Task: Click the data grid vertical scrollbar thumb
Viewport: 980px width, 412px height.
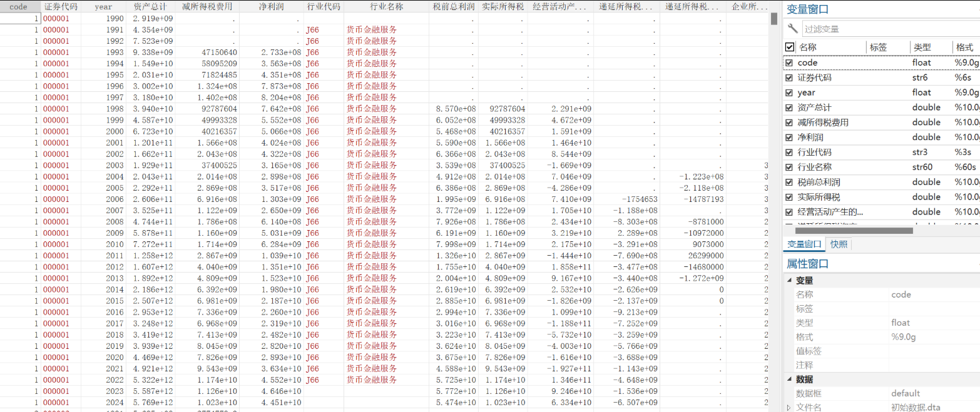Action: coord(774,19)
